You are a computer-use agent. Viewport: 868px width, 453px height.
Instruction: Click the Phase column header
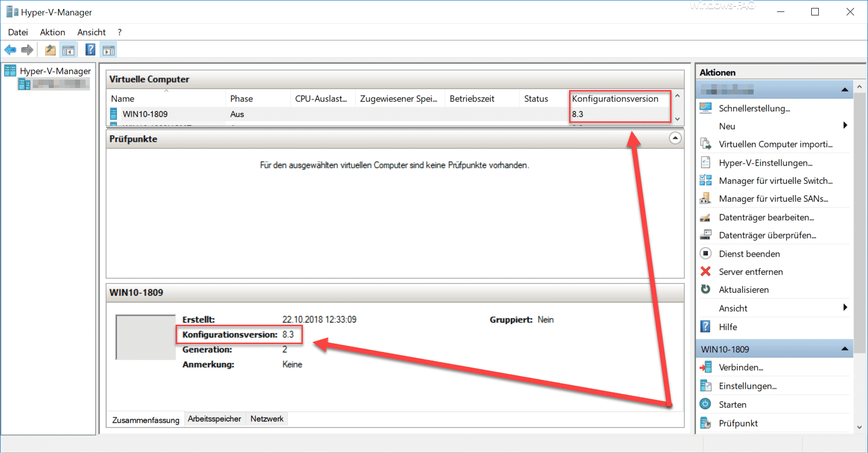(x=258, y=98)
